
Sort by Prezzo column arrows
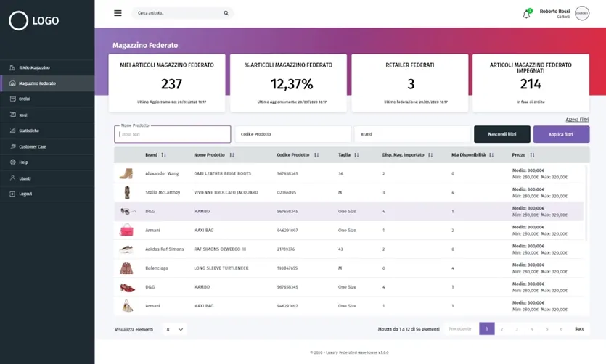pyautogui.click(x=532, y=154)
